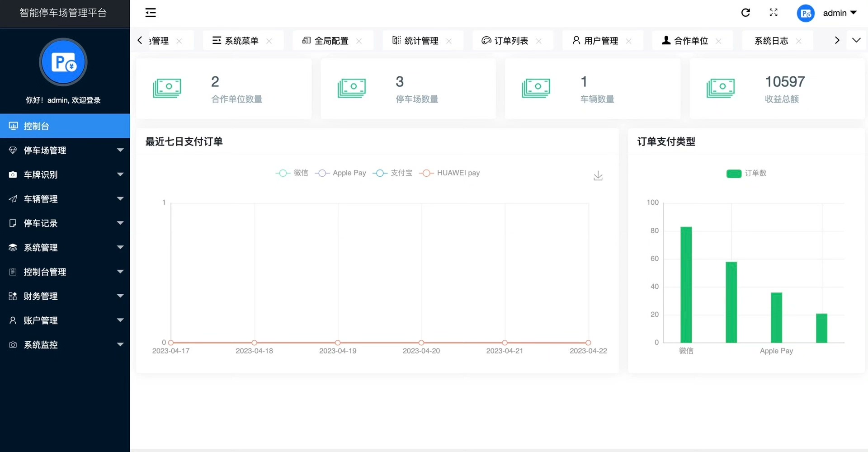This screenshot has height=452, width=868.
Task: Enter fullscreen mode using the expand icon
Action: coord(774,13)
